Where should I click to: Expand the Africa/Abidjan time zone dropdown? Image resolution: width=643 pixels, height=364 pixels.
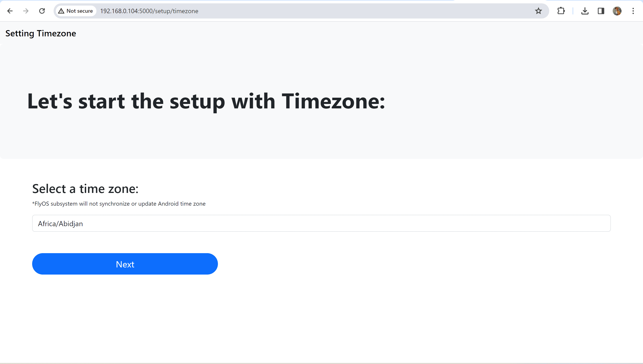click(x=321, y=223)
